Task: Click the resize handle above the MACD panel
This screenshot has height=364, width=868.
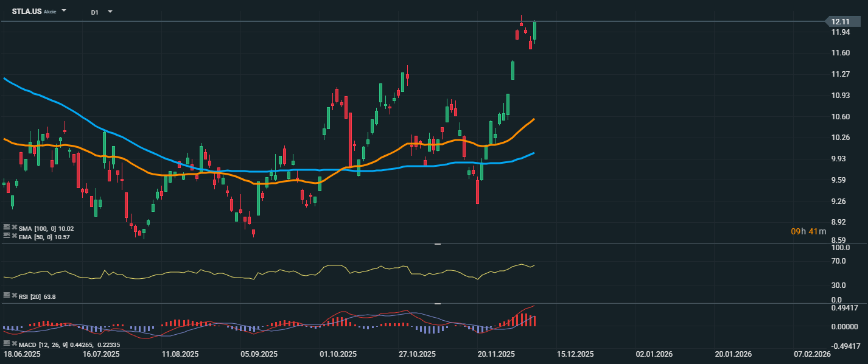Action: pyautogui.click(x=437, y=303)
